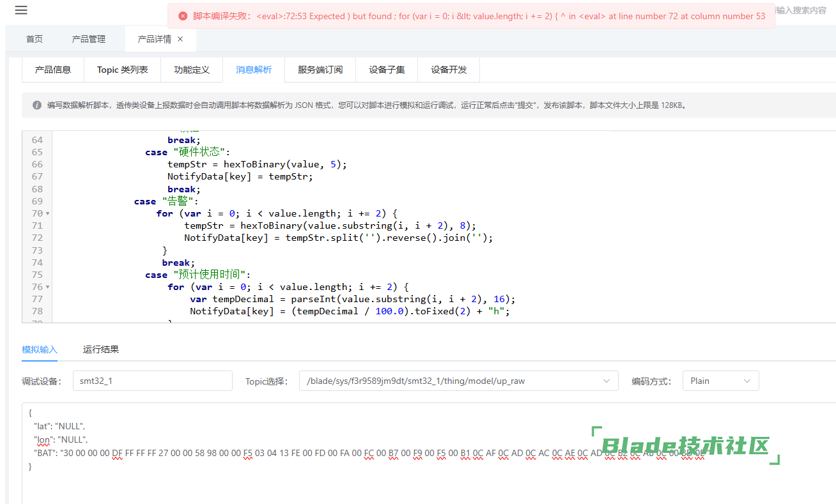
Task: Switch to the 首页 tab
Action: (x=35, y=39)
